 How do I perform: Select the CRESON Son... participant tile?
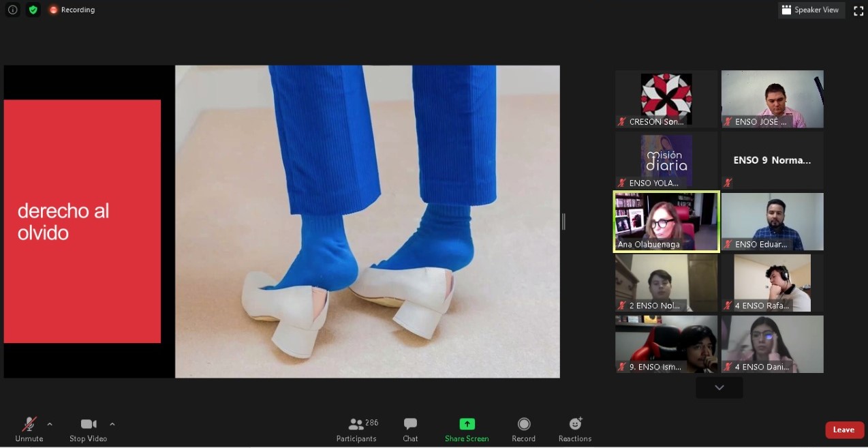[x=666, y=99]
